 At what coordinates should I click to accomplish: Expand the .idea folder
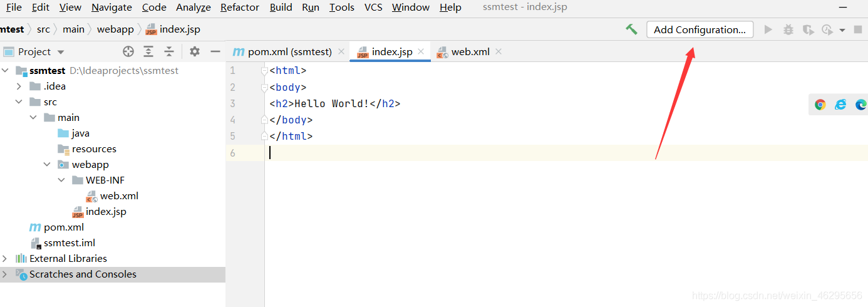pos(19,86)
